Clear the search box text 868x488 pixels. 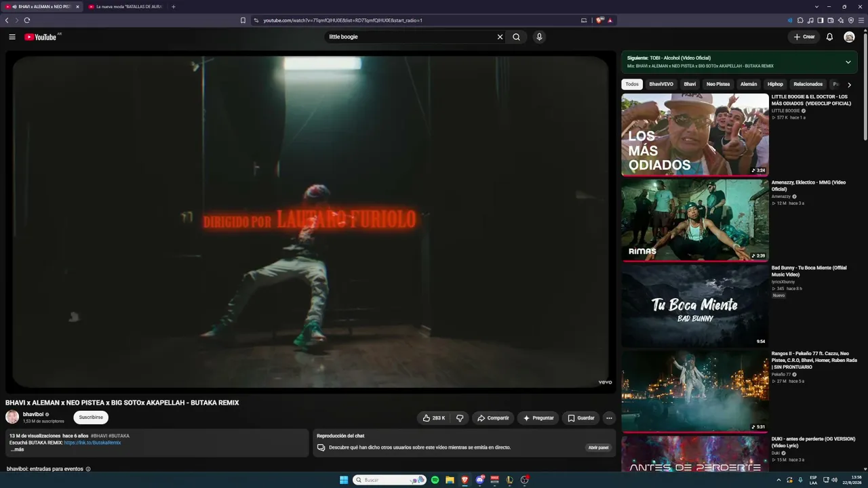click(500, 37)
